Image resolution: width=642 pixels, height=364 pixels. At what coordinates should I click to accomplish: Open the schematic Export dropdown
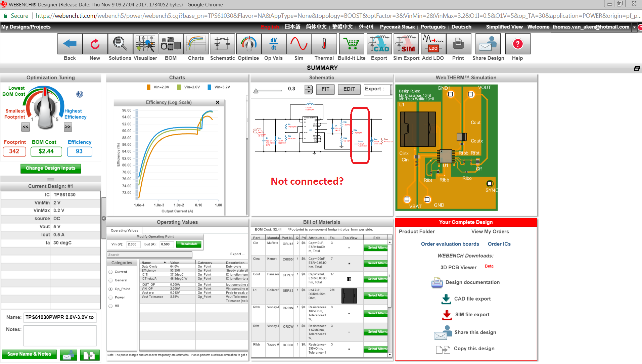point(378,89)
